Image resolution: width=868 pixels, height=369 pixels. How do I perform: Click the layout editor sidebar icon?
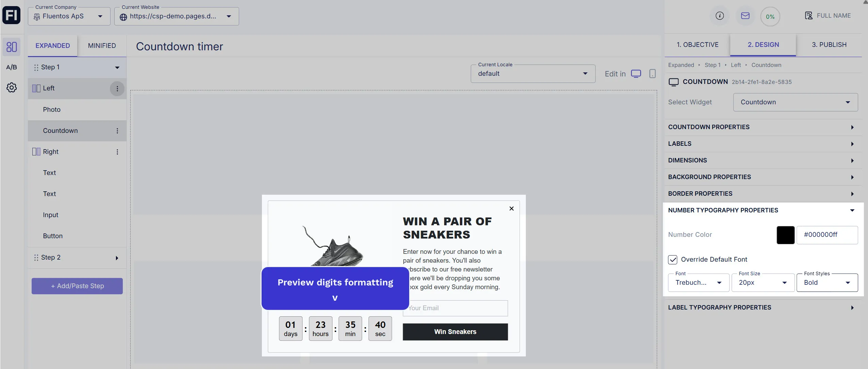point(12,47)
